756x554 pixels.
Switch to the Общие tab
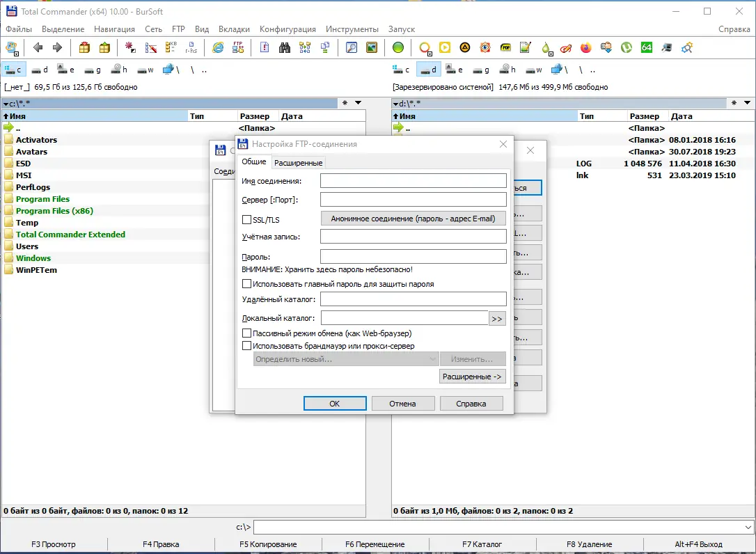click(x=253, y=162)
